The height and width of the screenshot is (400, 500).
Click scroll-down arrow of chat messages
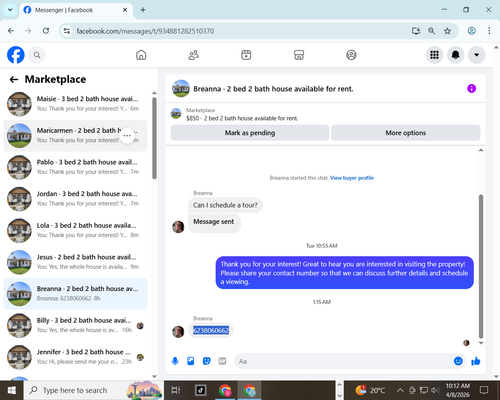coord(481,343)
